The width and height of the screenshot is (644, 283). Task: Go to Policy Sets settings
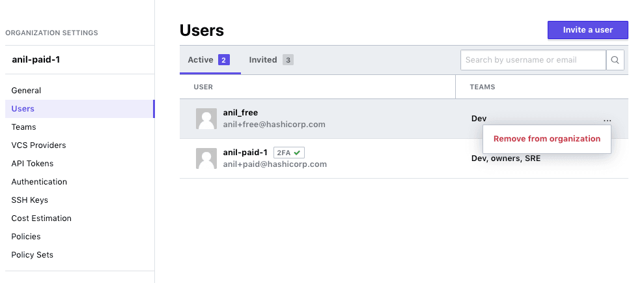pos(33,255)
